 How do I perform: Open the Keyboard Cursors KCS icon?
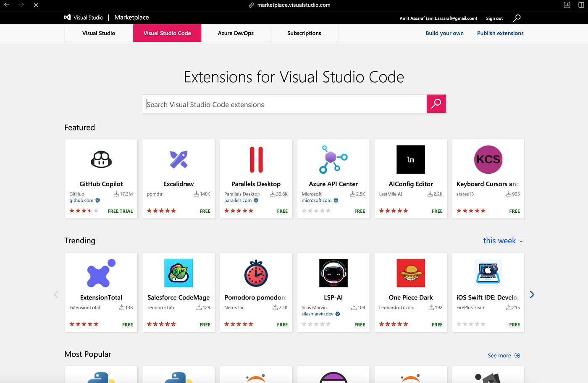pos(488,159)
